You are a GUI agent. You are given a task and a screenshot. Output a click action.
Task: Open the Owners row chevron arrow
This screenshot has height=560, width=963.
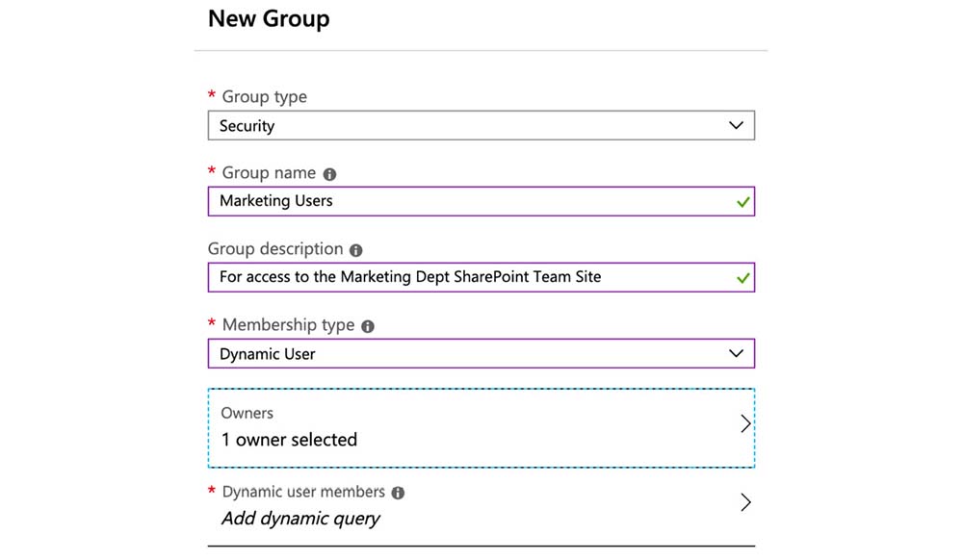(x=744, y=423)
